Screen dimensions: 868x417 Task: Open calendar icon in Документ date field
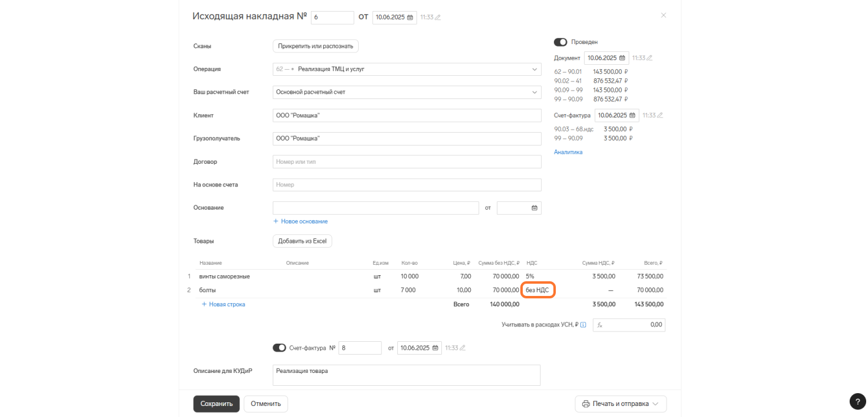tap(623, 58)
